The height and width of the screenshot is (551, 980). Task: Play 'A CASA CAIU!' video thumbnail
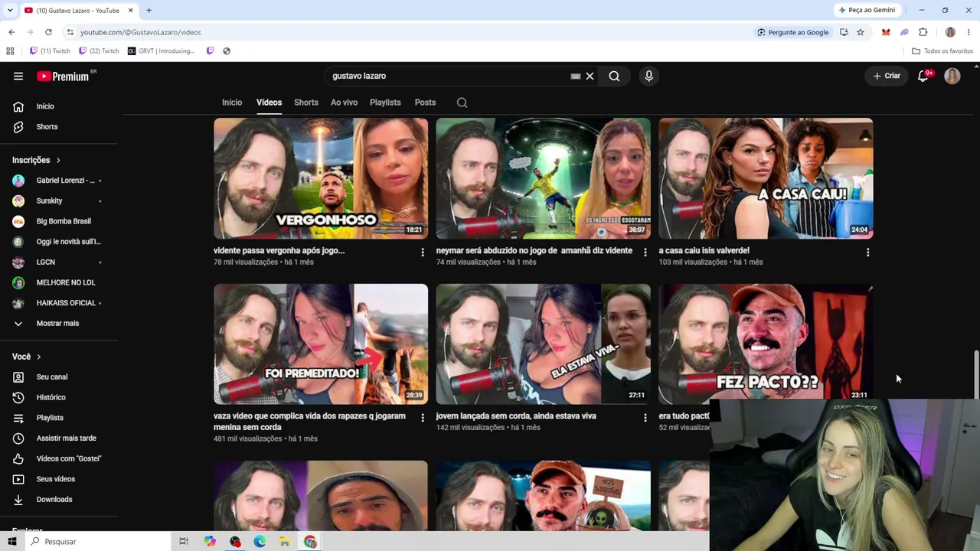point(766,178)
